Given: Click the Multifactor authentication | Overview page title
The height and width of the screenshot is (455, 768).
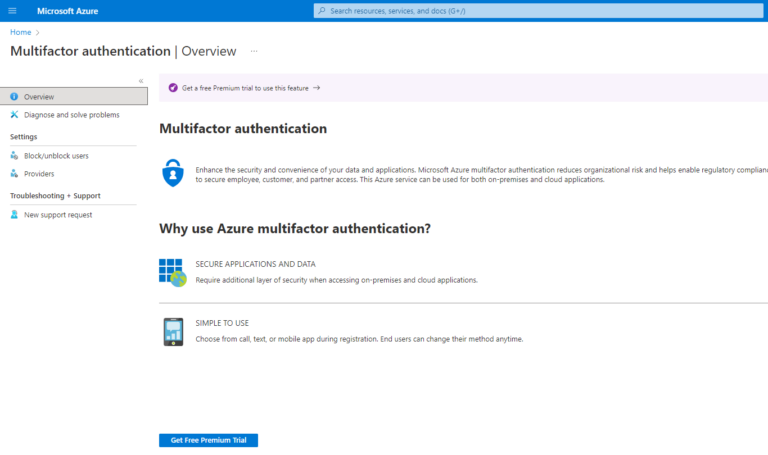Looking at the screenshot, I should (x=123, y=51).
